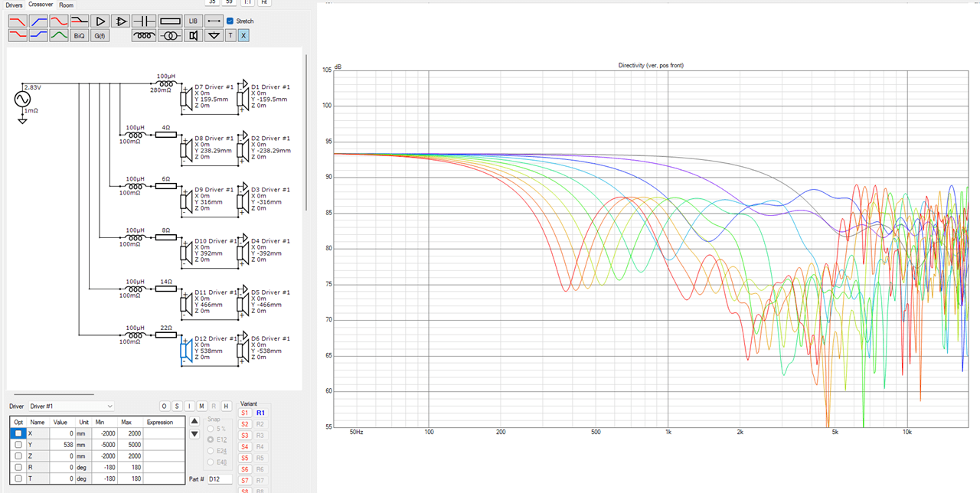Select variant S7
The image size is (980, 493).
pyautogui.click(x=245, y=480)
